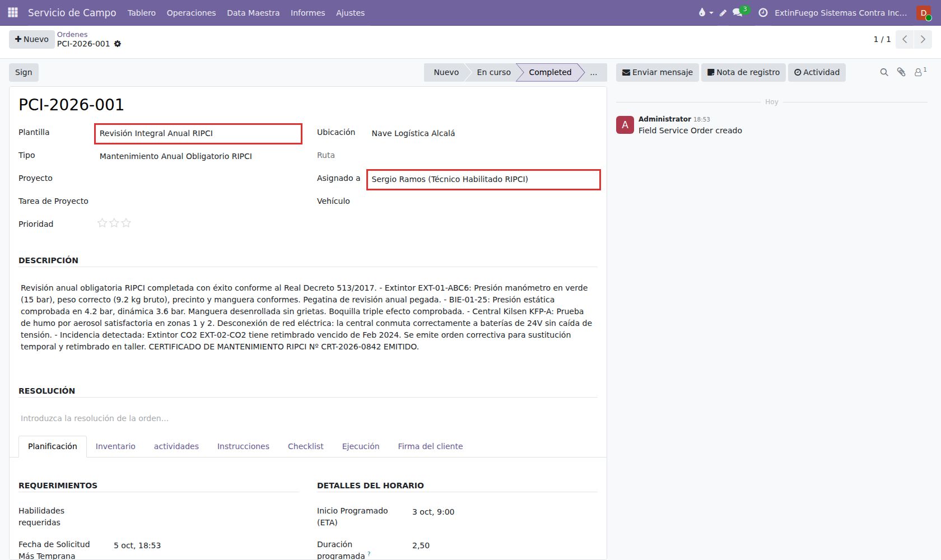Image resolution: width=941 pixels, height=560 pixels.
Task: Click the pencil studio icon in navbar
Action: [723, 12]
